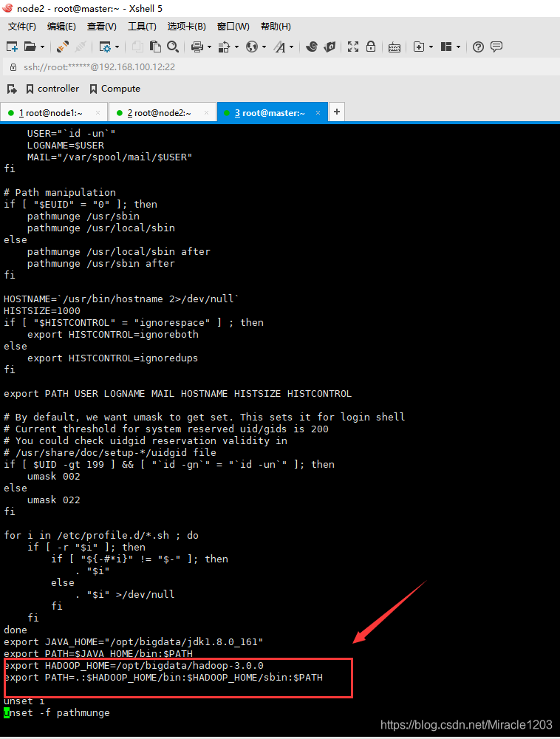Switch to the root@node2 tab
Image resolution: width=560 pixels, height=739 pixels.
tap(163, 112)
